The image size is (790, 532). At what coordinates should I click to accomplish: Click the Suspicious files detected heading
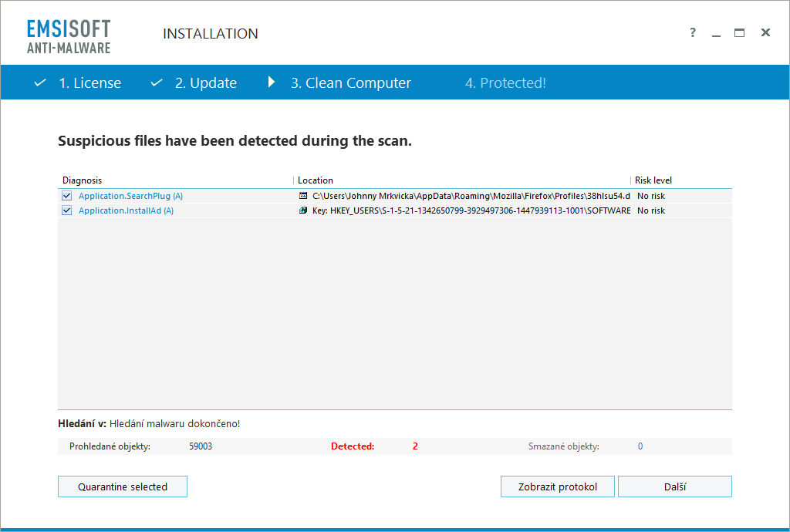click(x=235, y=141)
